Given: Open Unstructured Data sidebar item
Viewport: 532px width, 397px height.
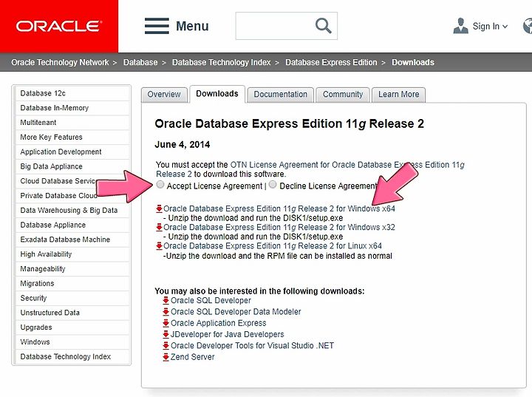Looking at the screenshot, I should point(72,313).
